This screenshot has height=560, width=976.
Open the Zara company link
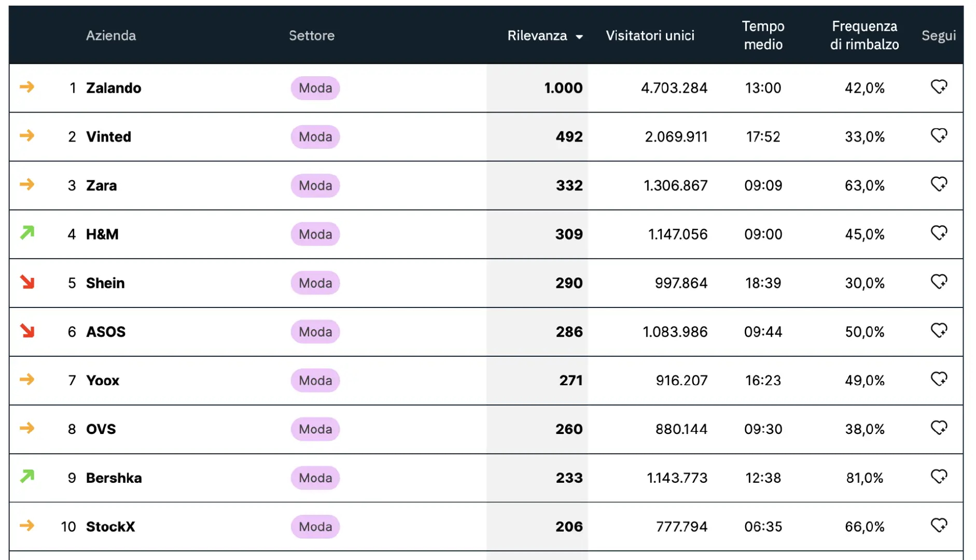[x=101, y=185]
